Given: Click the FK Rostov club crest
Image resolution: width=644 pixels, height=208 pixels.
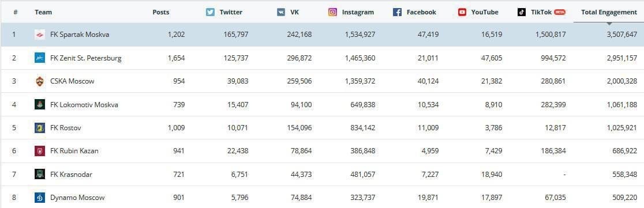Looking at the screenshot, I should 40,128.
